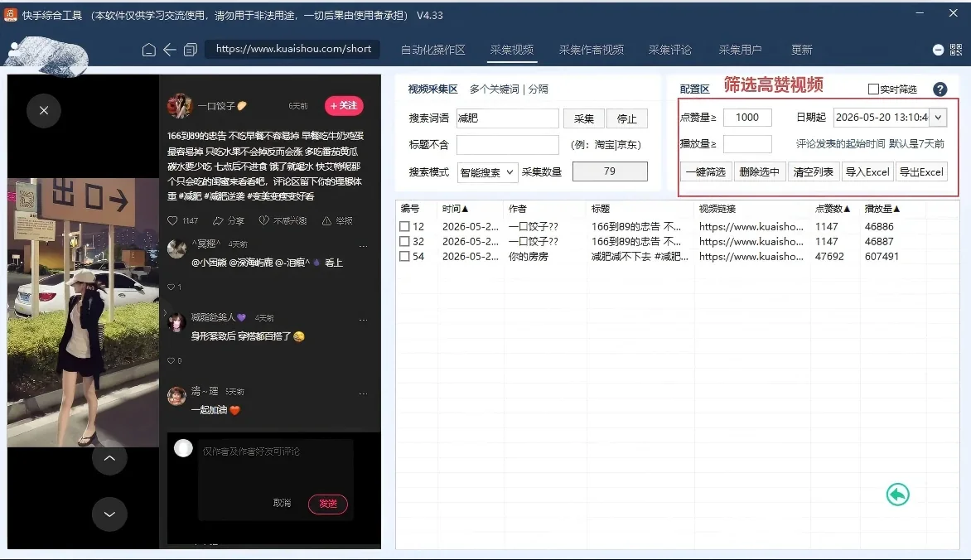This screenshot has height=560, width=971.
Task: Open more options on 一起加油 comment
Action: tap(364, 393)
